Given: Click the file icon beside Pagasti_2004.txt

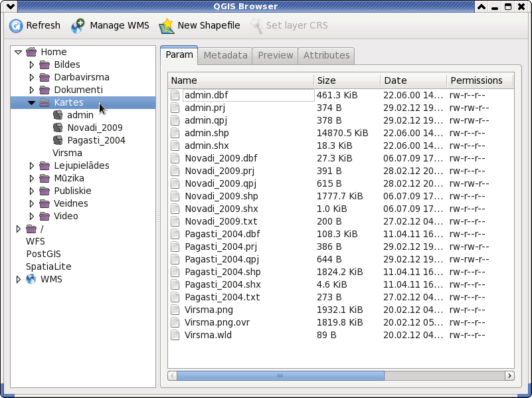Looking at the screenshot, I should tap(175, 297).
